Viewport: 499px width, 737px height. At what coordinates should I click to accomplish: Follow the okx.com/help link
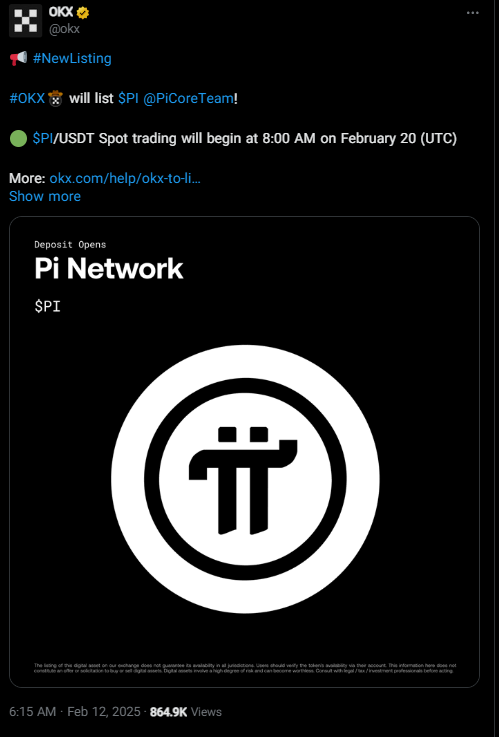coord(125,179)
